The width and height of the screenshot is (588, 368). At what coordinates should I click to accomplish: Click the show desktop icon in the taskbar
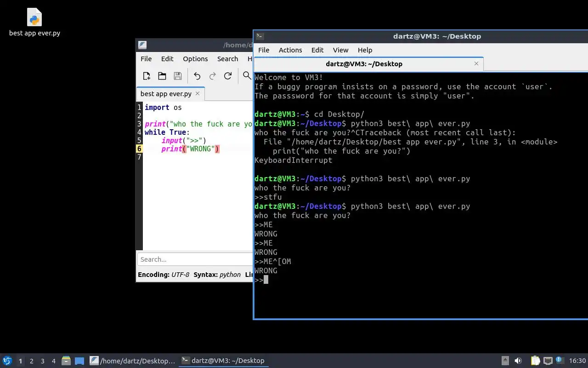pos(79,361)
